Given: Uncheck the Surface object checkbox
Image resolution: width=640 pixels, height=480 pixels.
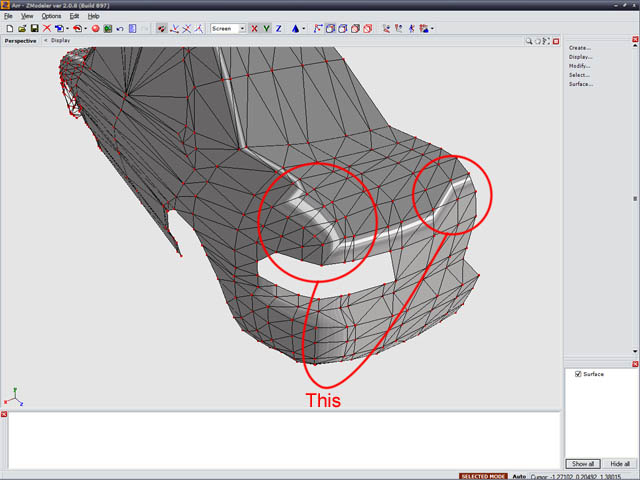Looking at the screenshot, I should coord(578,374).
